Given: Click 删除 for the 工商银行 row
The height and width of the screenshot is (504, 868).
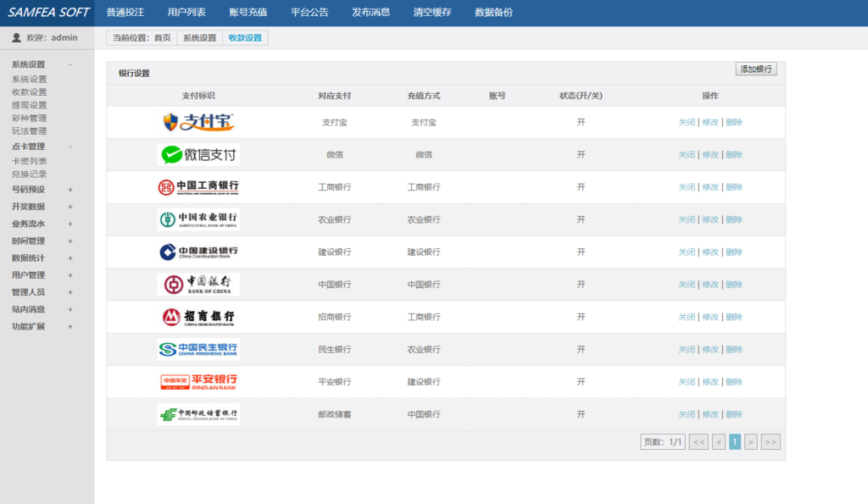Looking at the screenshot, I should [734, 187].
